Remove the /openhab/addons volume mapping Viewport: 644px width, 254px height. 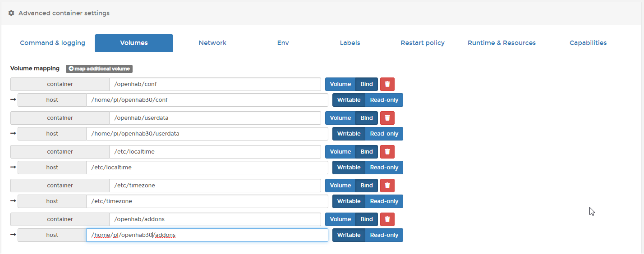tap(387, 219)
